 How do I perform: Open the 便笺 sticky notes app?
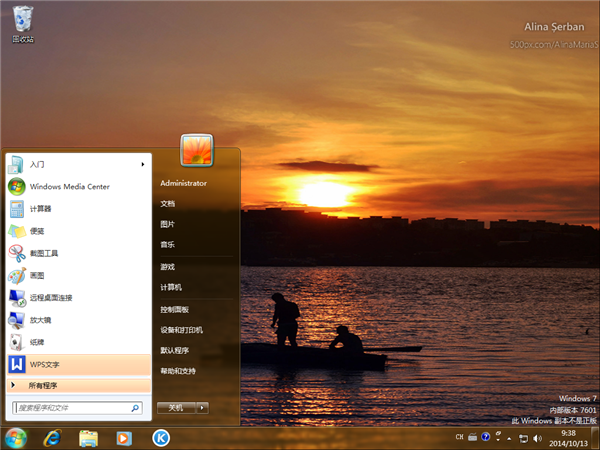pos(36,230)
